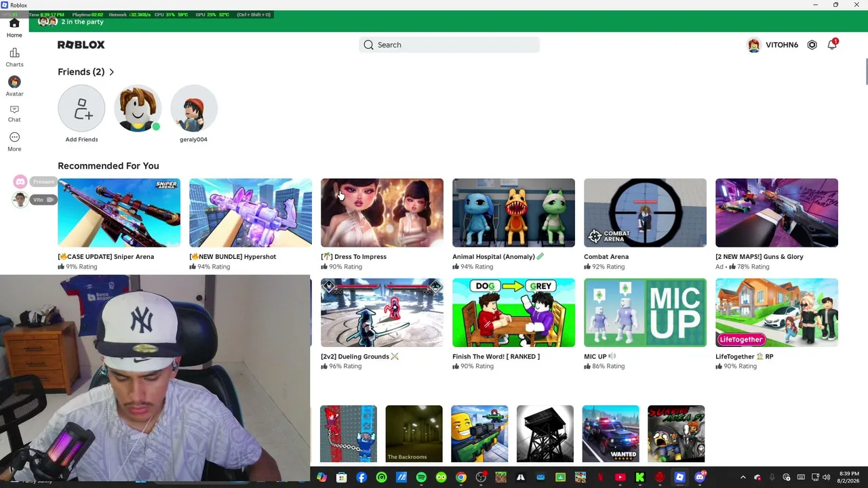Image resolution: width=868 pixels, height=488 pixels.
Task: Open the Hypershot game thumbnail
Action: (250, 213)
